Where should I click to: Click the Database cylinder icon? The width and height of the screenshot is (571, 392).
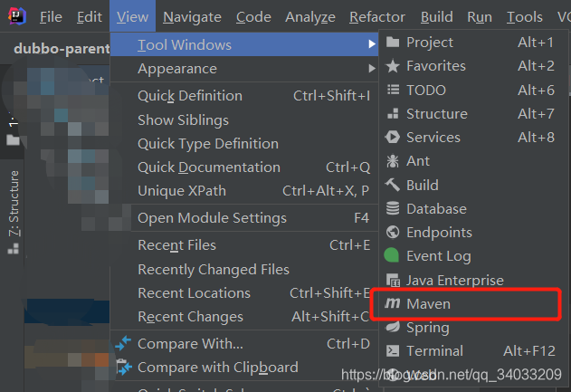point(393,208)
